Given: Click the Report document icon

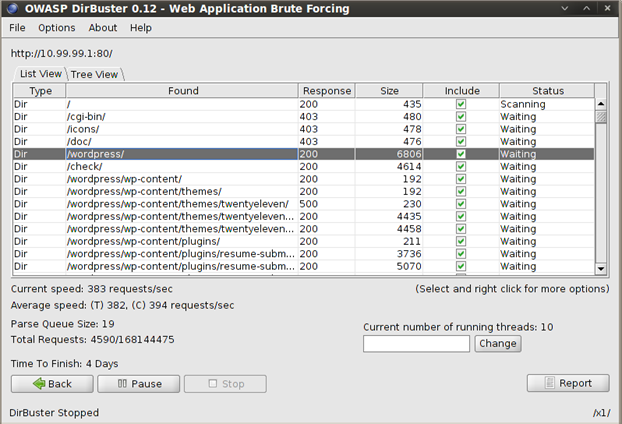Looking at the screenshot, I should pyautogui.click(x=550, y=383).
